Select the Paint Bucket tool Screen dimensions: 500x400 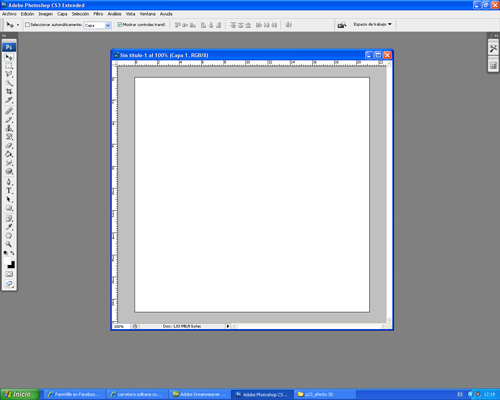(x=9, y=154)
